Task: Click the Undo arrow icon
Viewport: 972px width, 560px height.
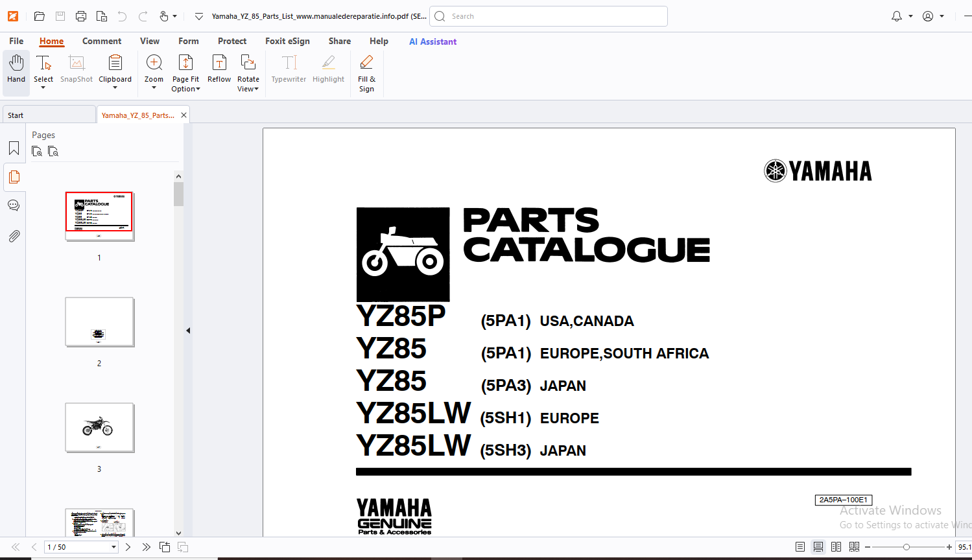Action: click(122, 16)
